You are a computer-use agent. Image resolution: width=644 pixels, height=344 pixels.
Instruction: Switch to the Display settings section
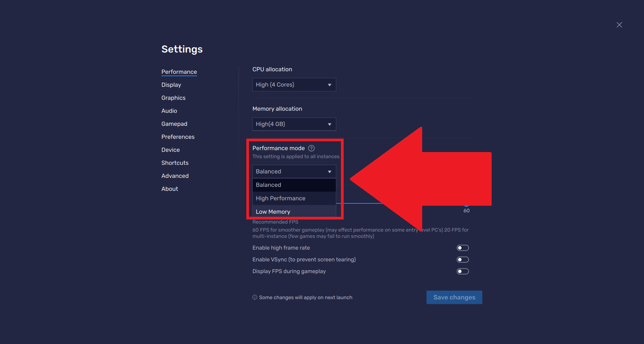click(x=171, y=85)
